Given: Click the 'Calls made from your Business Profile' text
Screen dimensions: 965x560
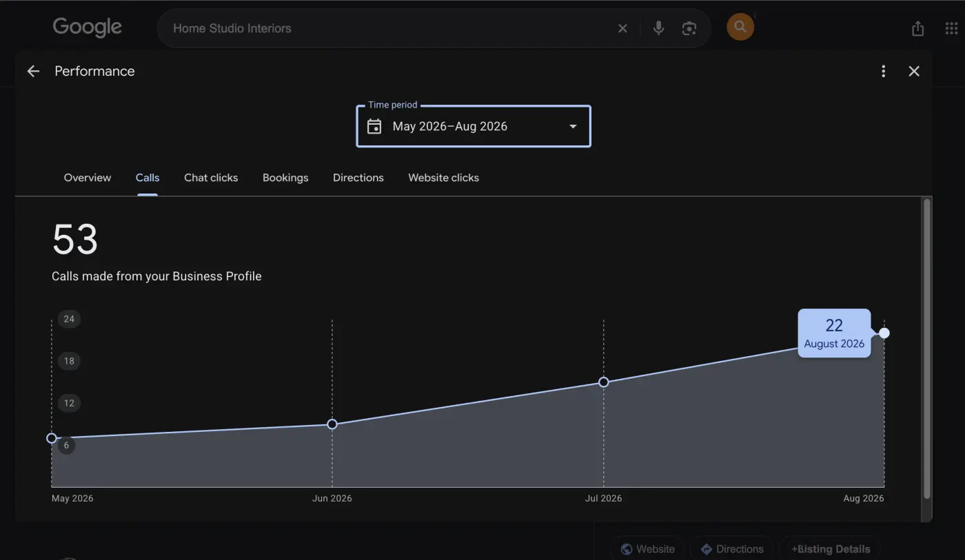Looking at the screenshot, I should pyautogui.click(x=156, y=276).
